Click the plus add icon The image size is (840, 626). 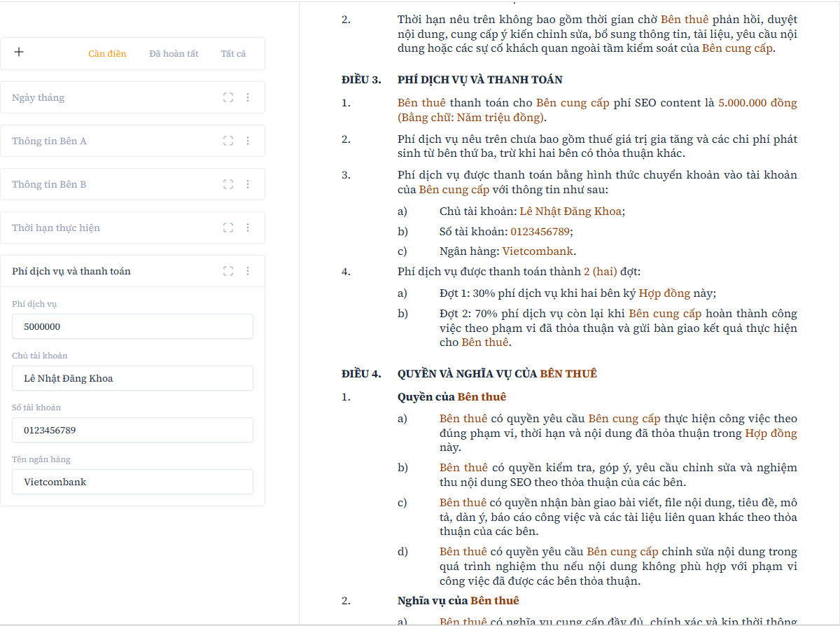[x=19, y=52]
